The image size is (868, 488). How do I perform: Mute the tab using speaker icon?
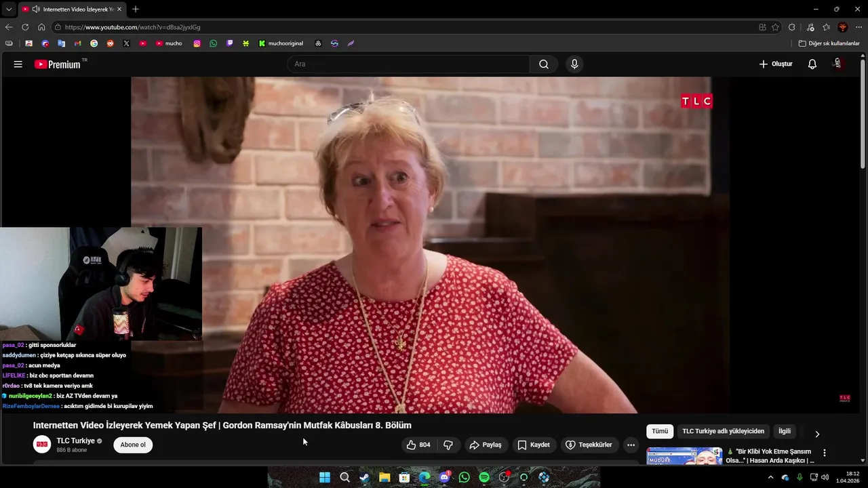(x=35, y=9)
